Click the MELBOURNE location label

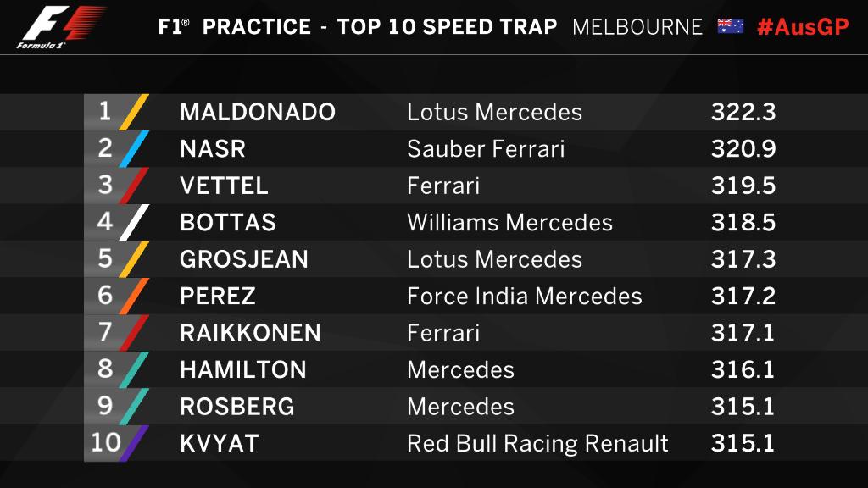coord(637,27)
